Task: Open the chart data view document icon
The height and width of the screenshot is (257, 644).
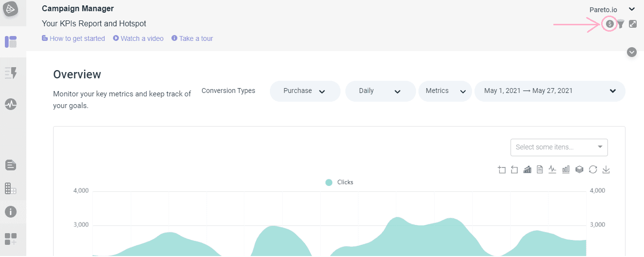Action: (x=540, y=169)
